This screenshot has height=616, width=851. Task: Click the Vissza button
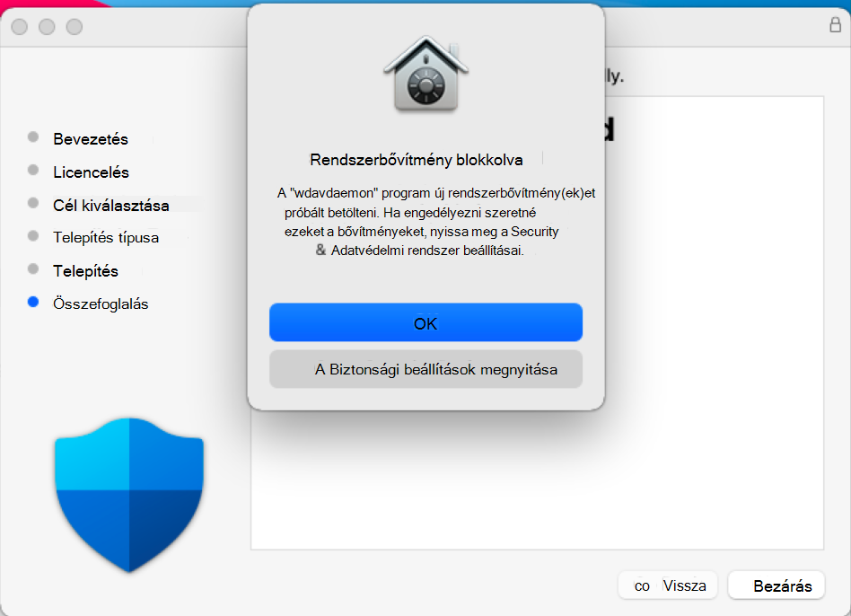(x=668, y=585)
